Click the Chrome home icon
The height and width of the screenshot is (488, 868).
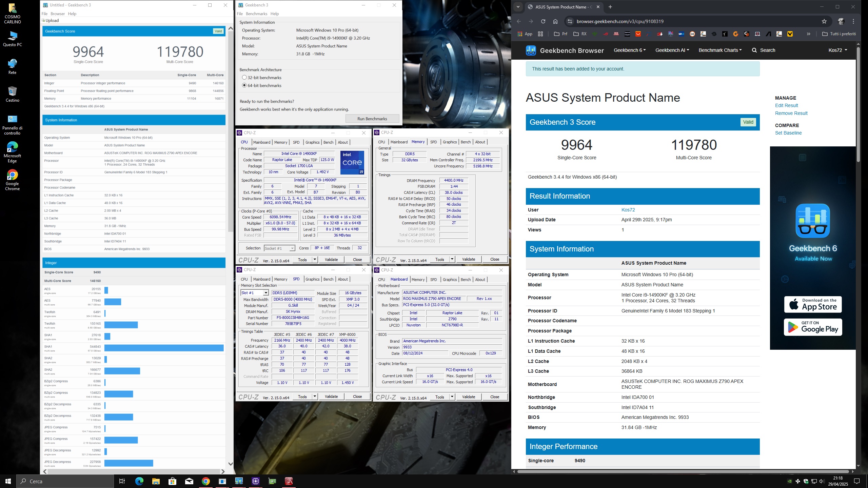click(555, 21)
